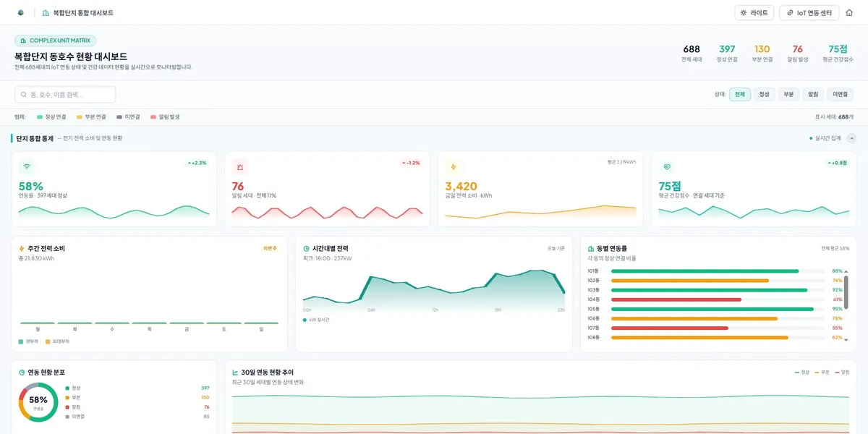Screen dimensions: 868x434
Task: Click the alarm icon on the 76 card
Action: point(240,167)
